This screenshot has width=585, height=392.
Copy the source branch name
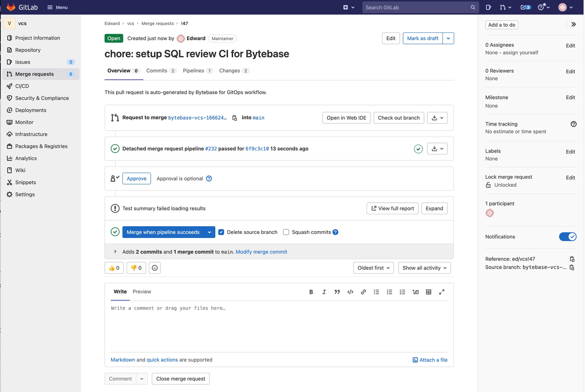point(572,267)
